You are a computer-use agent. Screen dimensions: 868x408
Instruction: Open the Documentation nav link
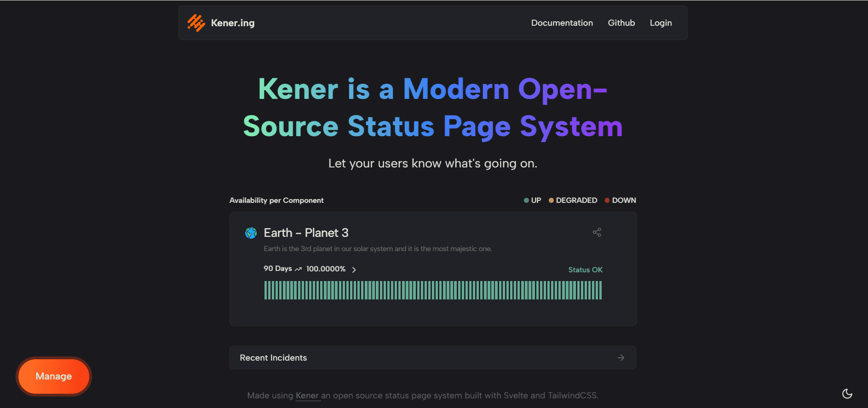tap(562, 23)
